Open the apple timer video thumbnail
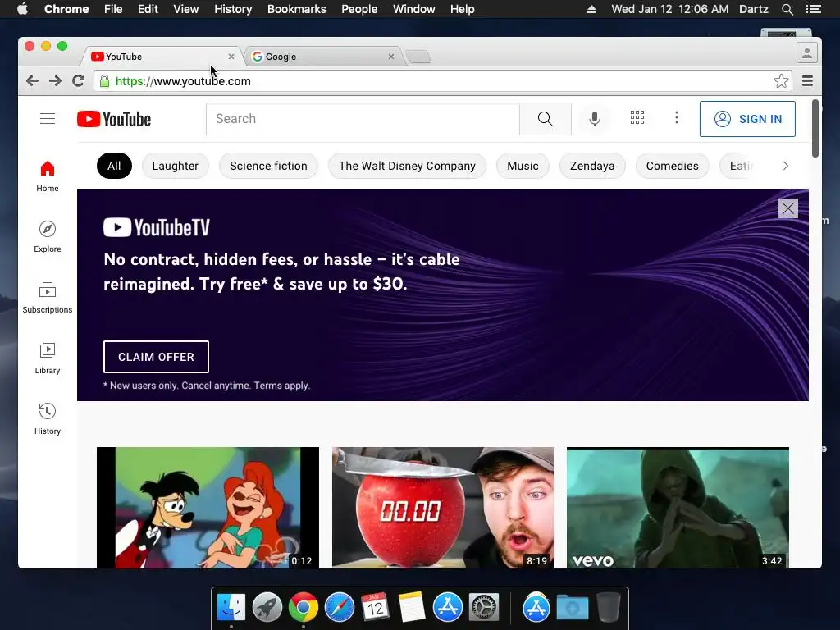This screenshot has width=840, height=630. (x=443, y=508)
